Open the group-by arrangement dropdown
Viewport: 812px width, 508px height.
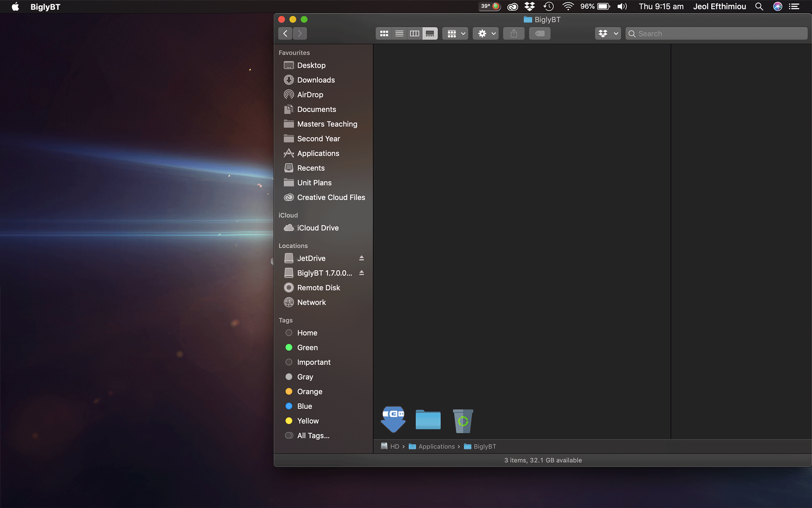point(456,34)
